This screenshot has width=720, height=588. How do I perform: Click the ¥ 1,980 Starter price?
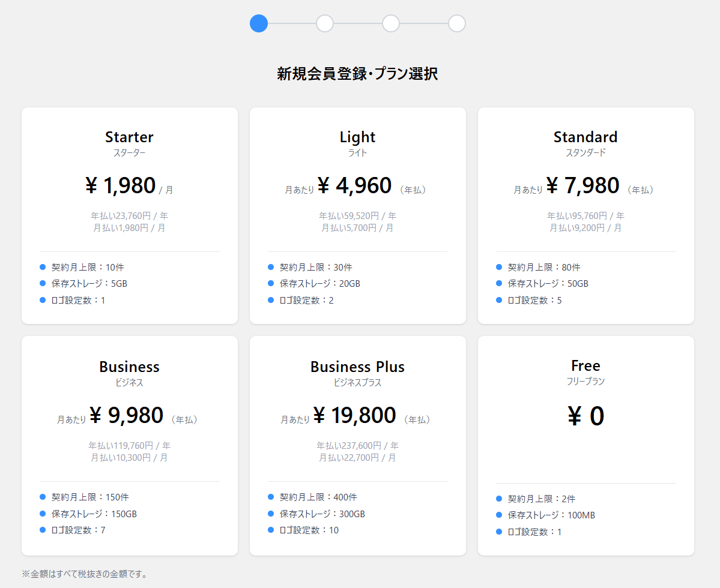(121, 186)
